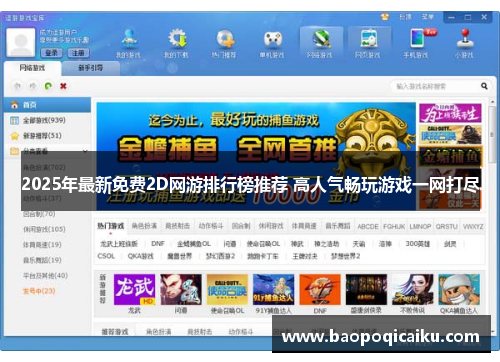Image resolution: width=500 pixels, height=362 pixels.
Task: Open the 魔兽世界 text link
Action: point(180,256)
